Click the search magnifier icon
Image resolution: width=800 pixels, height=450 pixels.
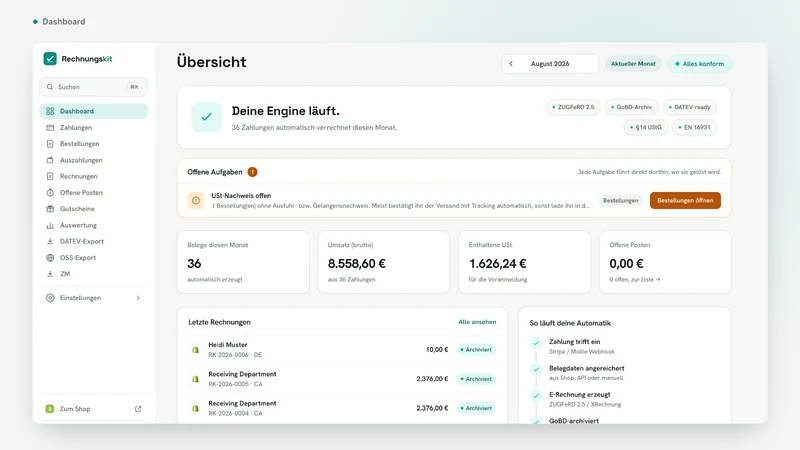(x=49, y=87)
